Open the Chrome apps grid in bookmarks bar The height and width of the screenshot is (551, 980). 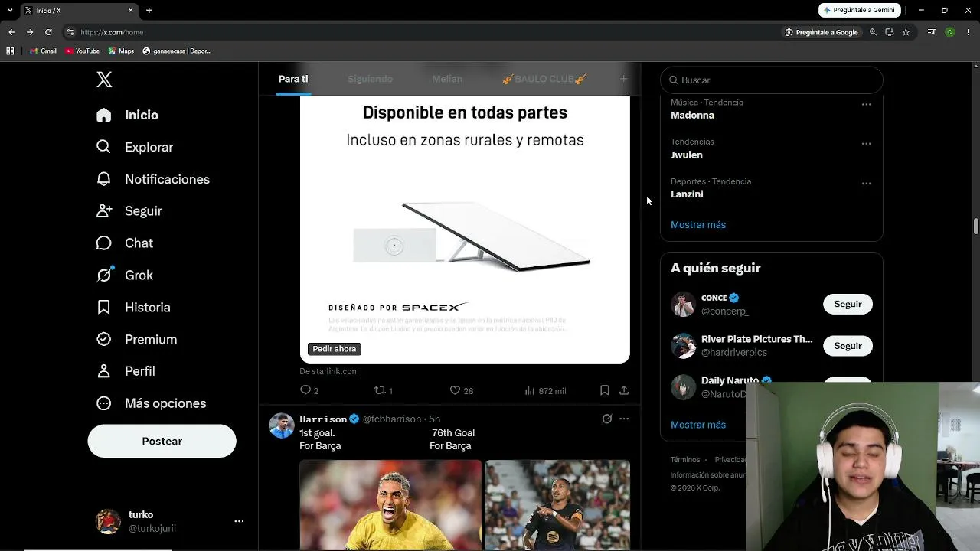(x=10, y=51)
